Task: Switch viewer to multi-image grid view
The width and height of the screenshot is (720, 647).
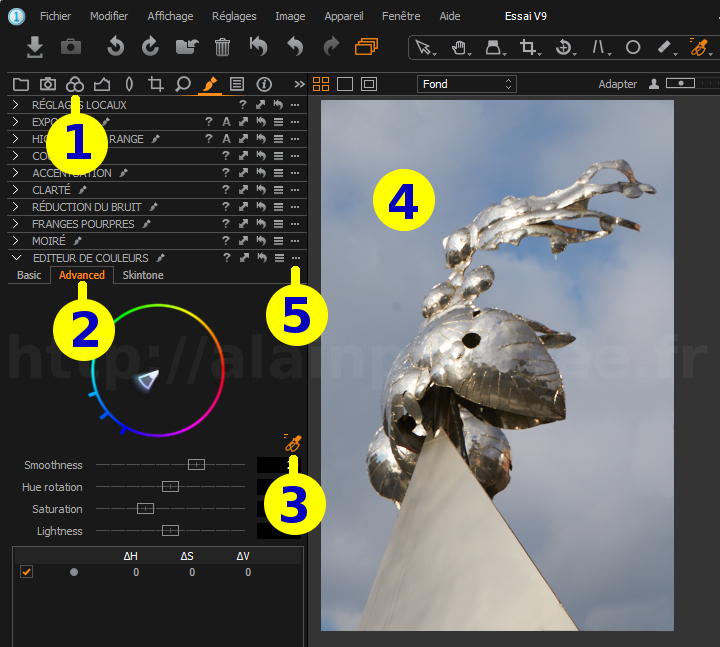Action: pyautogui.click(x=321, y=84)
